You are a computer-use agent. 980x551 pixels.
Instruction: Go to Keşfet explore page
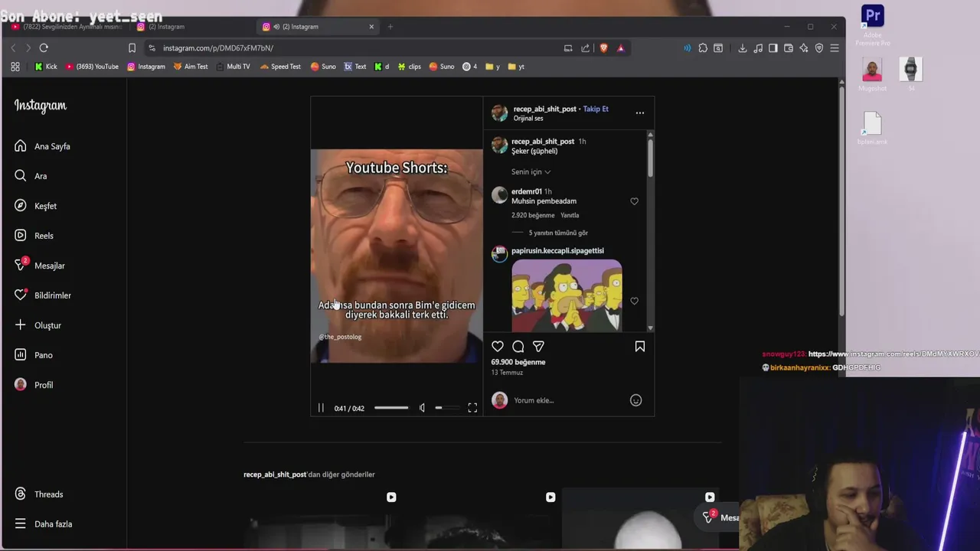coord(35,206)
